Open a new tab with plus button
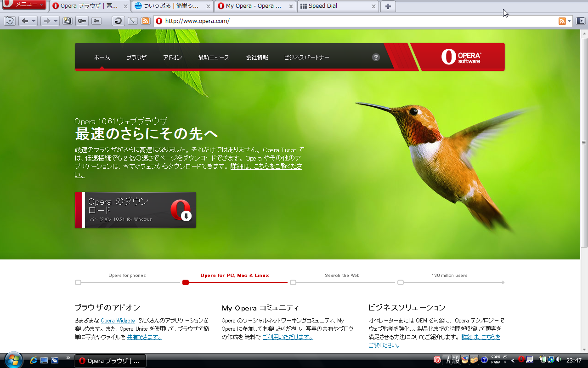Image resolution: width=588 pixels, height=368 pixels. [x=388, y=6]
